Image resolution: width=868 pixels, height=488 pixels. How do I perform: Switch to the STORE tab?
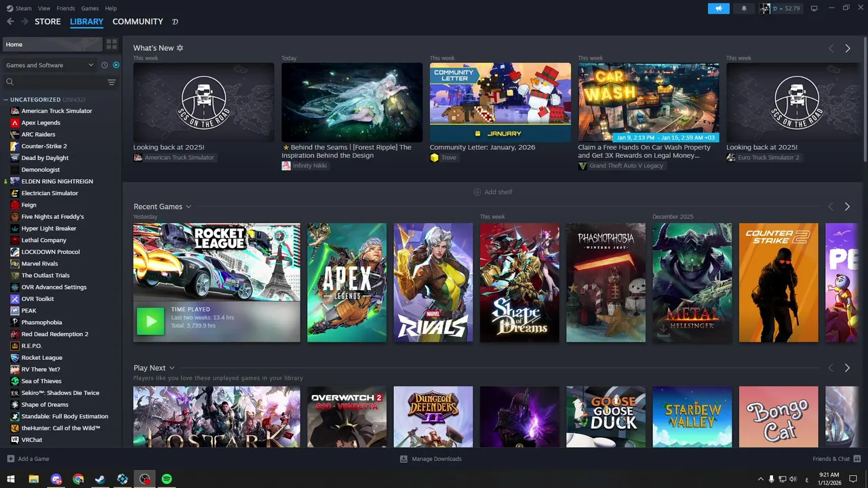(47, 22)
